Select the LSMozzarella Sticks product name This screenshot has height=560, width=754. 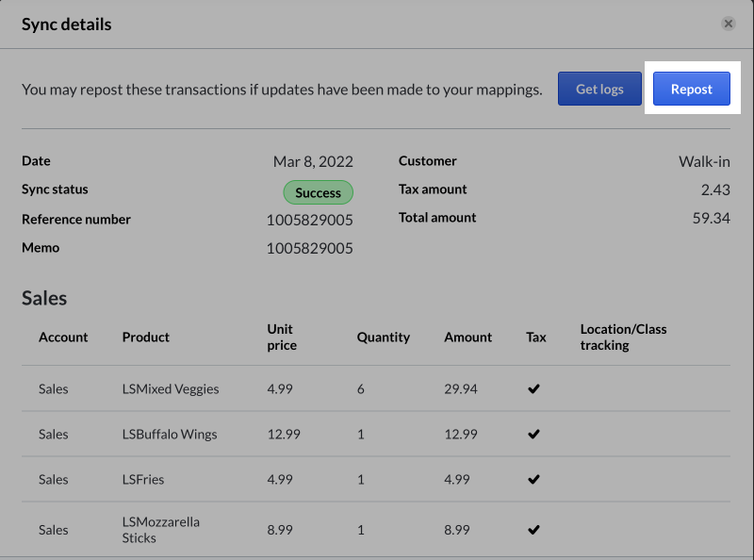(x=160, y=529)
